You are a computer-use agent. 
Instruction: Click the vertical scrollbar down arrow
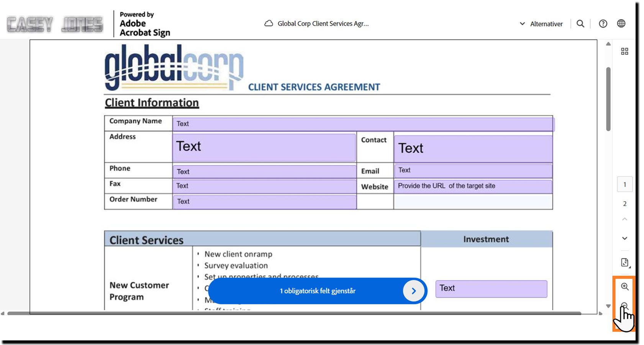[608, 306]
